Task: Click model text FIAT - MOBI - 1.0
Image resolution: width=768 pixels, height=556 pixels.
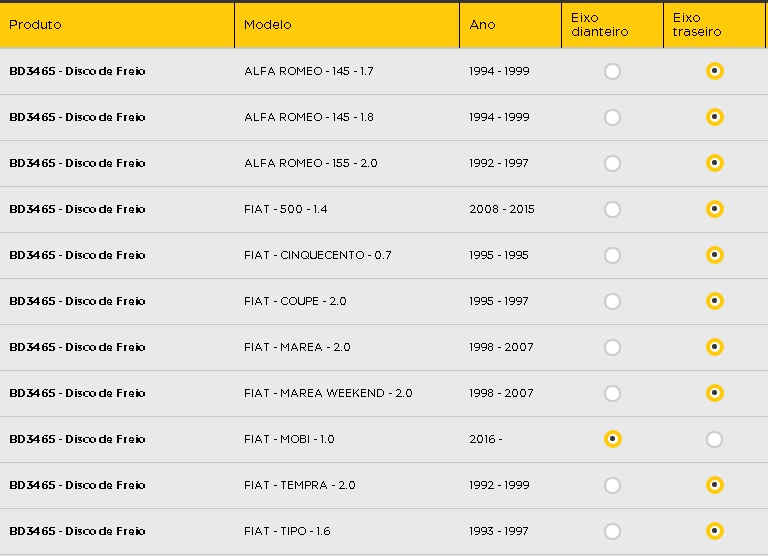Action: (289, 439)
